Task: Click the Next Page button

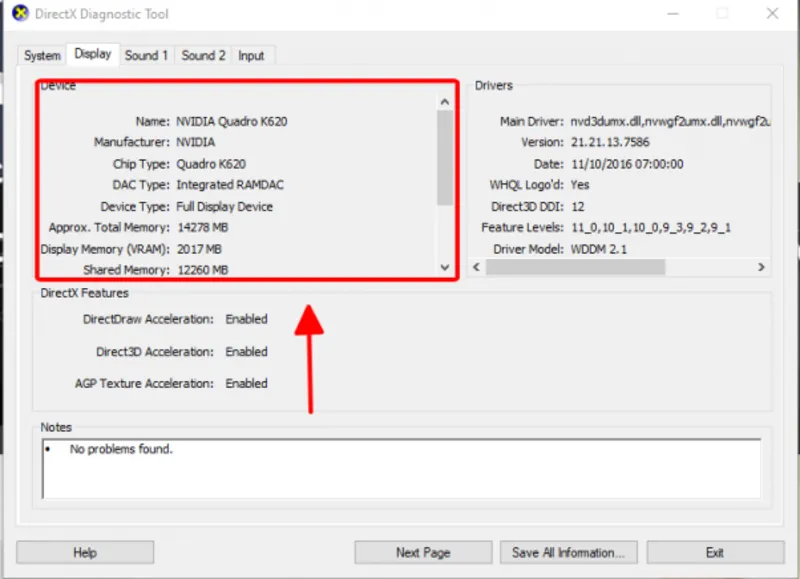Action: pyautogui.click(x=423, y=552)
